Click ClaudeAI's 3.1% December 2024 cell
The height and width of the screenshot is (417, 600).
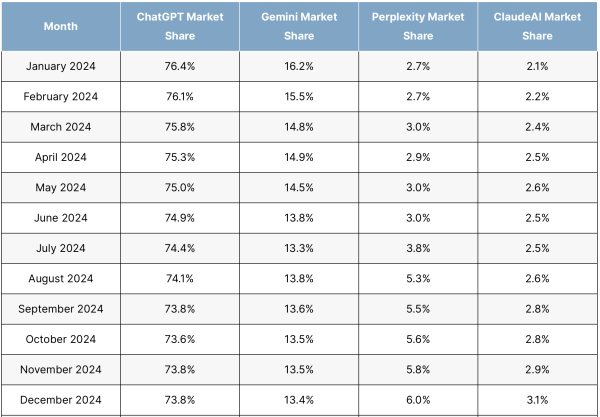pos(537,401)
